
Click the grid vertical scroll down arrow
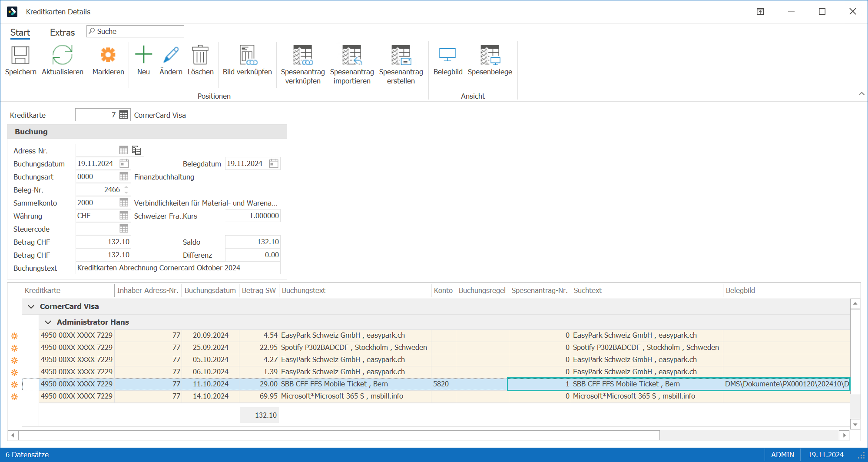pos(855,425)
